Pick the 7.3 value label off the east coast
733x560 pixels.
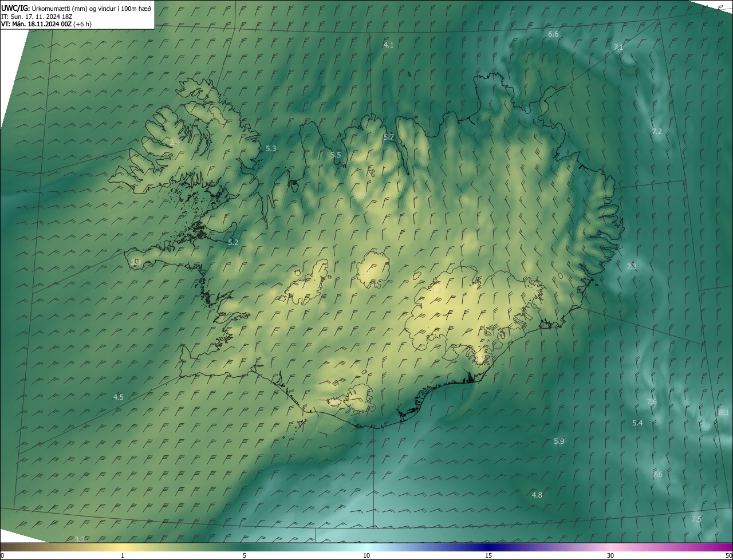(x=632, y=267)
